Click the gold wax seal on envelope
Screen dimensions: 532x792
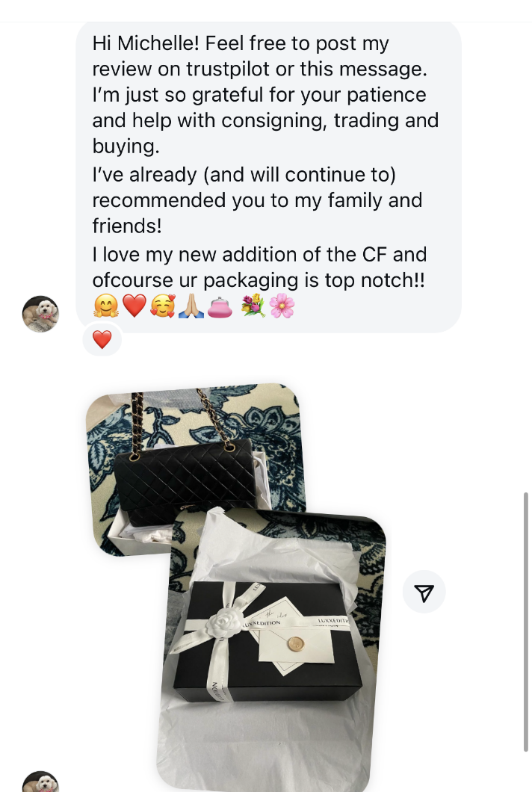point(296,643)
